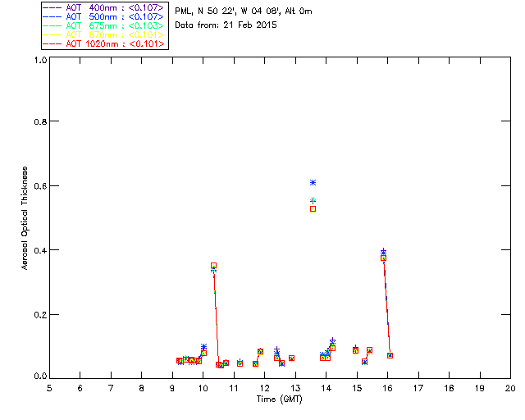Click the data marker near time 11.2

240,363
